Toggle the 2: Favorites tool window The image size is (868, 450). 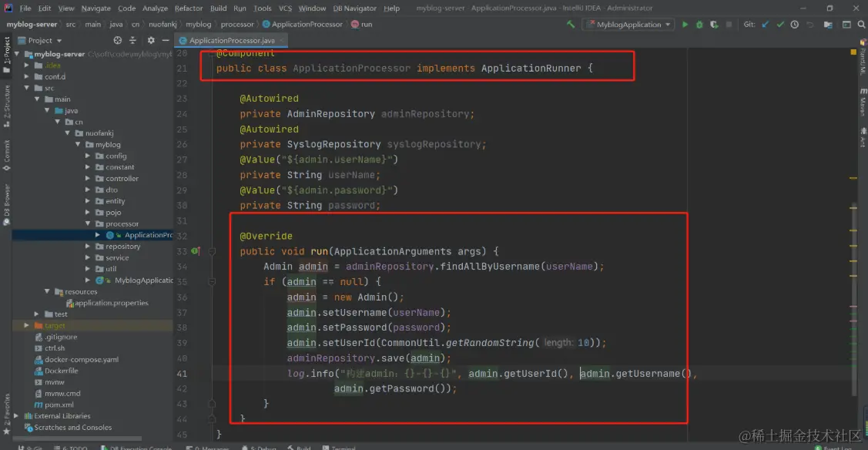pos(7,414)
